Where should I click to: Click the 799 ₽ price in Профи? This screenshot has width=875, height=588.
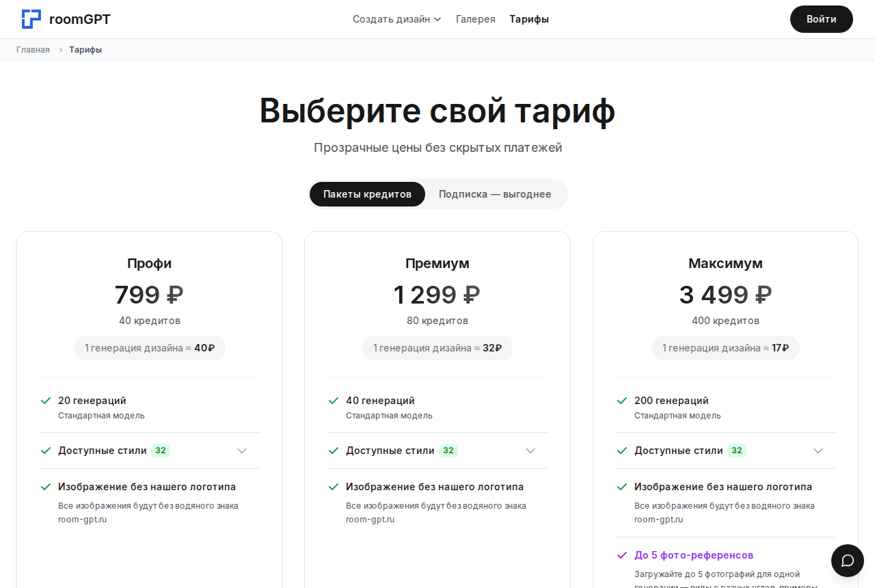pos(149,295)
